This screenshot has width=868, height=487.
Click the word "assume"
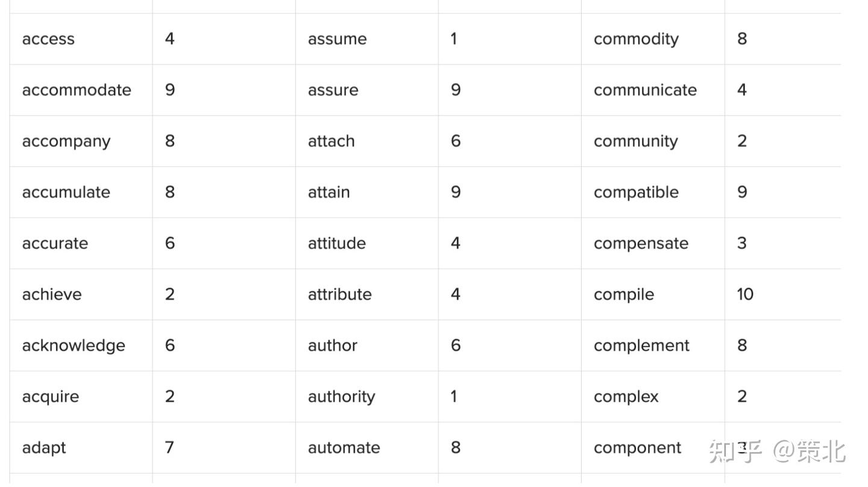coord(337,39)
